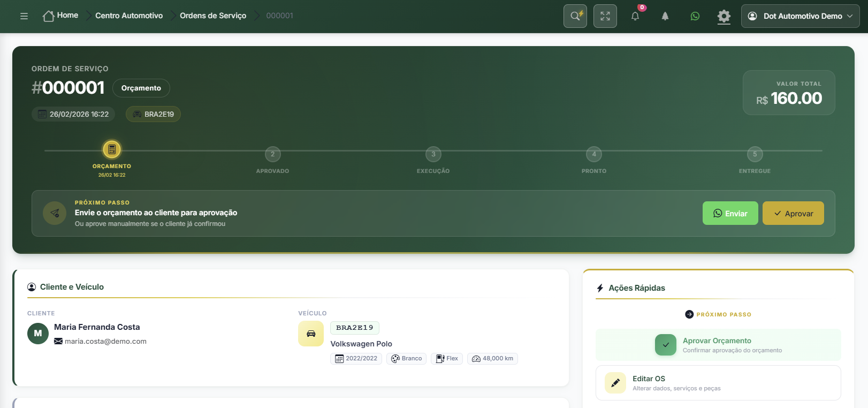868x408 pixels.
Task: Click step 5 Entregue progress marker
Action: (755, 154)
